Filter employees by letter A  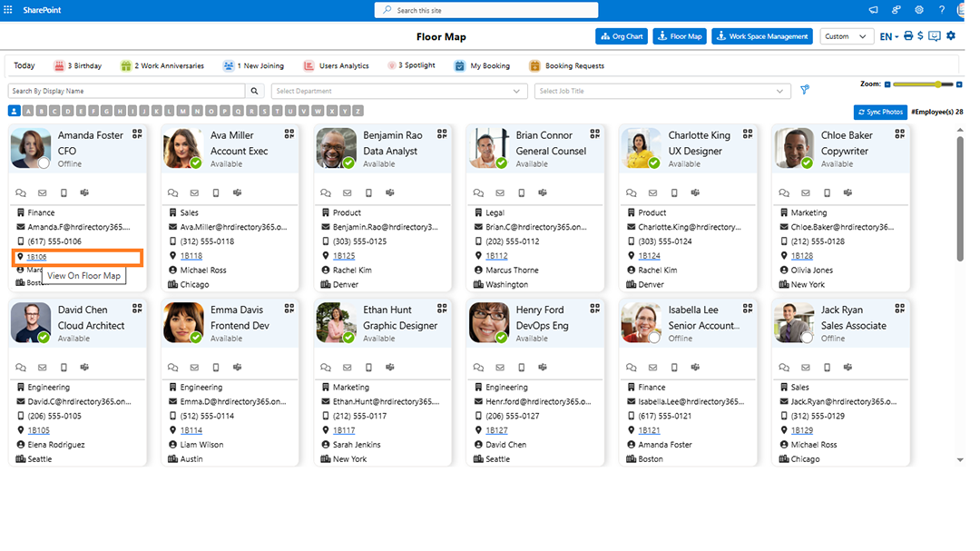coord(27,111)
